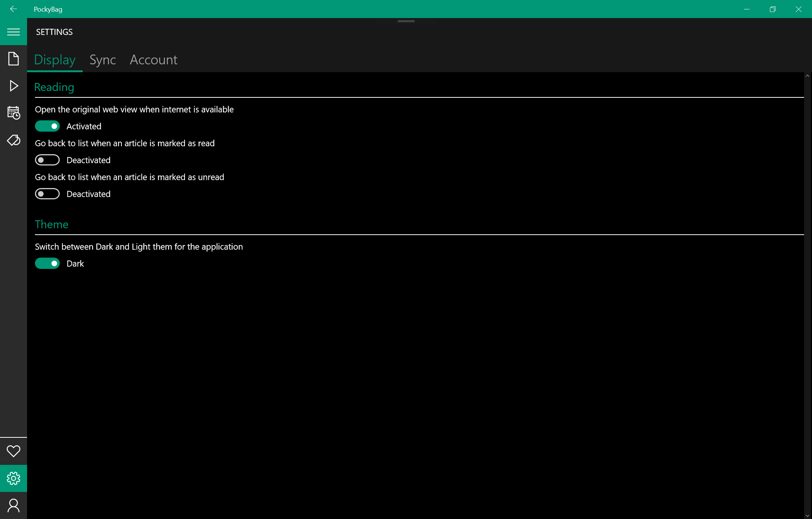This screenshot has width=812, height=519.
Task: Open the videos section play icon
Action: (14, 86)
